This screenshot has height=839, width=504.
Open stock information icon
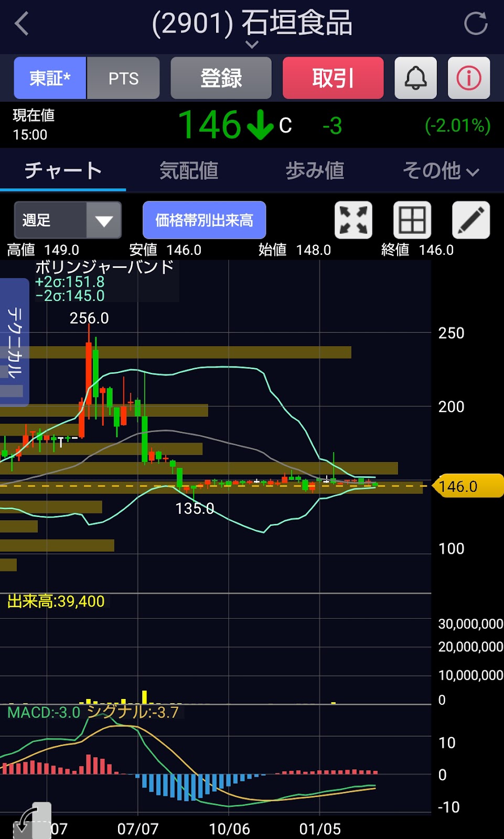click(469, 78)
